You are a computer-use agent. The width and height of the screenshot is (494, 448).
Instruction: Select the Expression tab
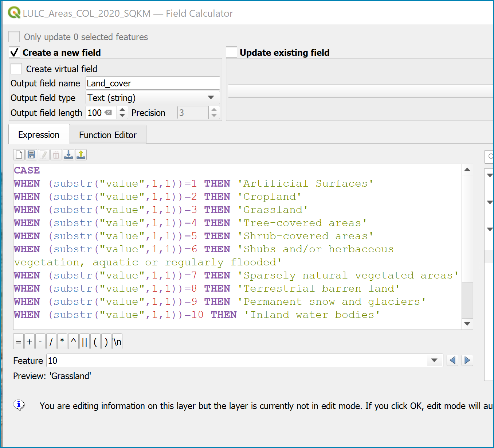tap(39, 135)
